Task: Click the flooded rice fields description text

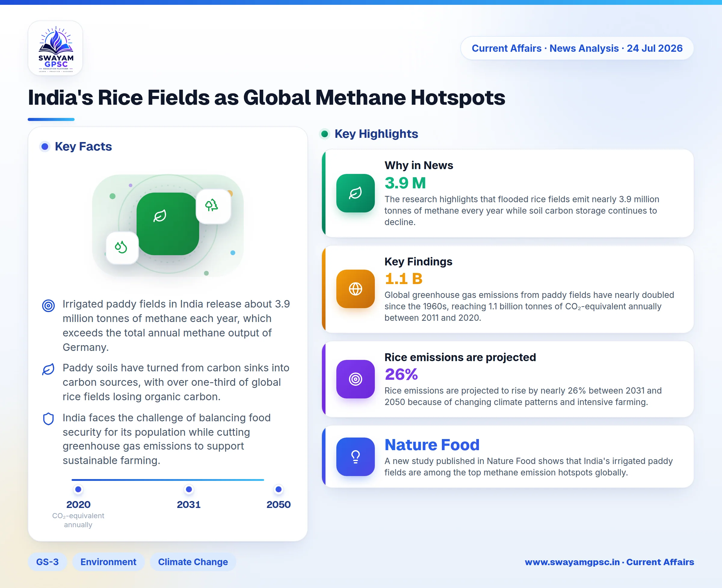Action: (522, 211)
